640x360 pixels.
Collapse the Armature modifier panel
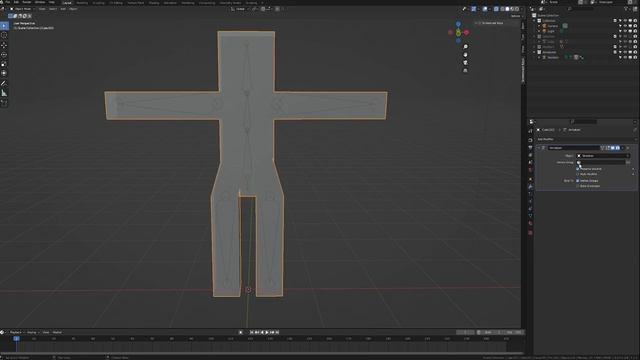pyautogui.click(x=539, y=148)
